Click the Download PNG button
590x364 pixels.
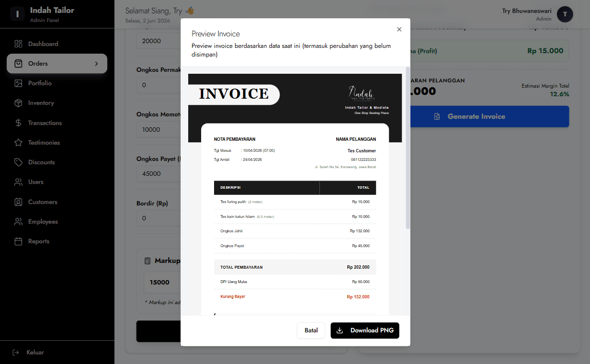coord(365,330)
